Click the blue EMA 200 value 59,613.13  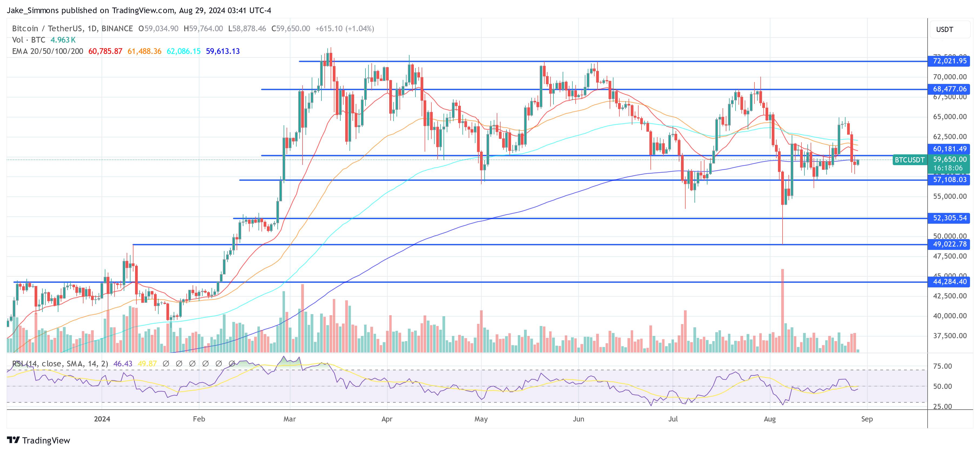tap(223, 51)
